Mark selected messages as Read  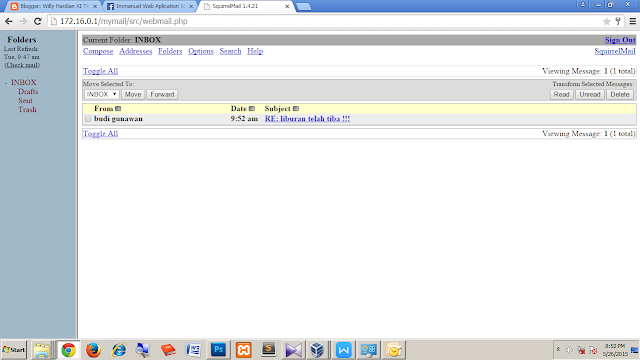coord(561,94)
